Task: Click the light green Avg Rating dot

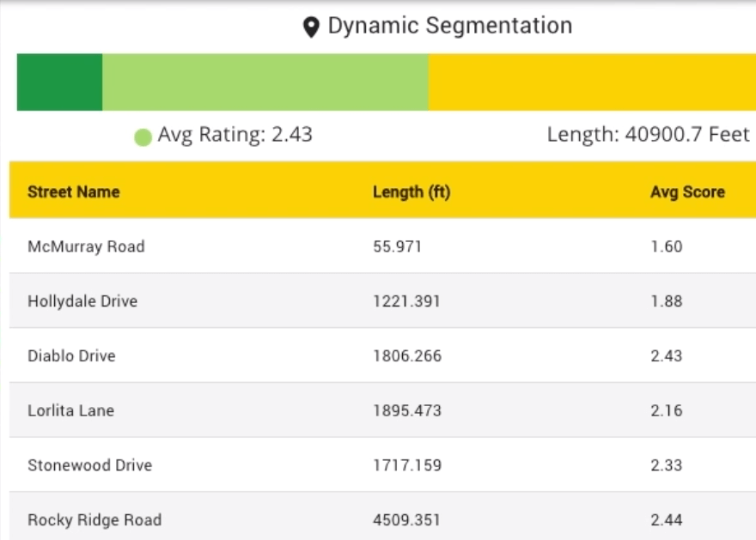Action: tap(143, 137)
